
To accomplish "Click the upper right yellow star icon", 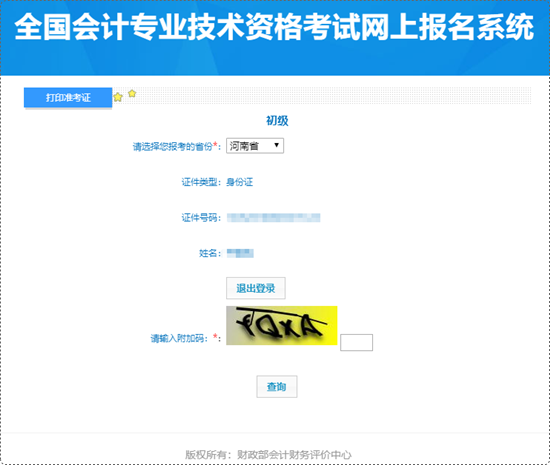I will (132, 93).
